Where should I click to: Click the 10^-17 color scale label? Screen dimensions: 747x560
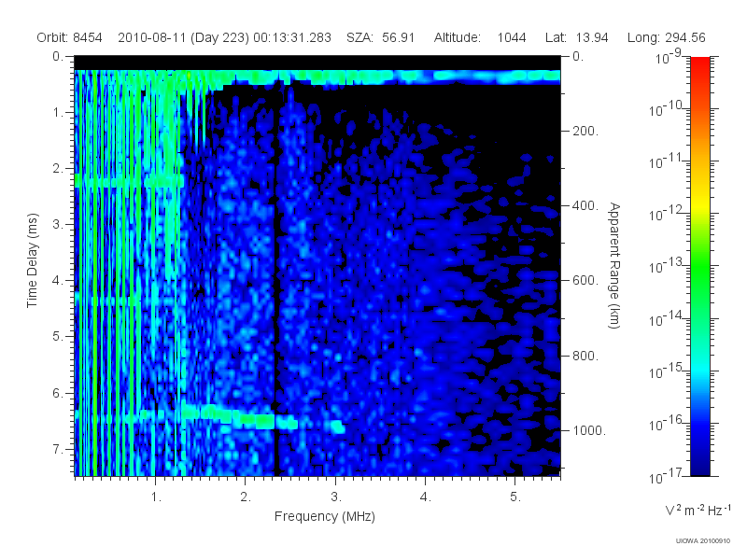pyautogui.click(x=667, y=475)
